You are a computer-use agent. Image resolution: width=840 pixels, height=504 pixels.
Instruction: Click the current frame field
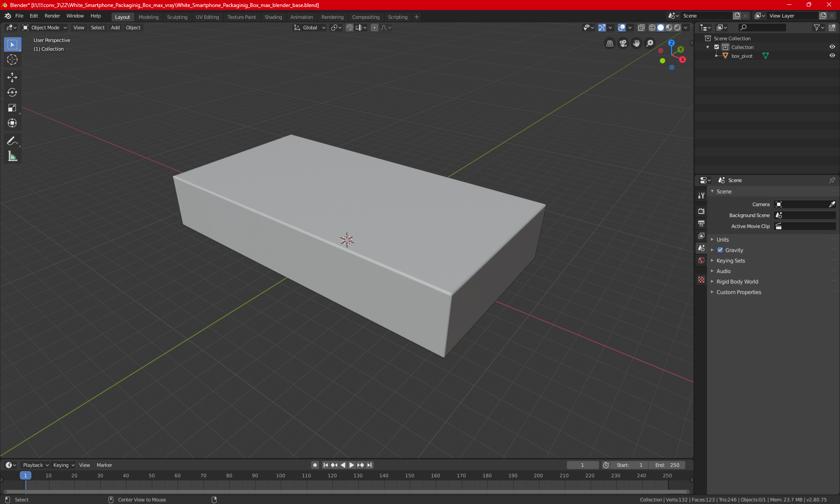(x=582, y=465)
